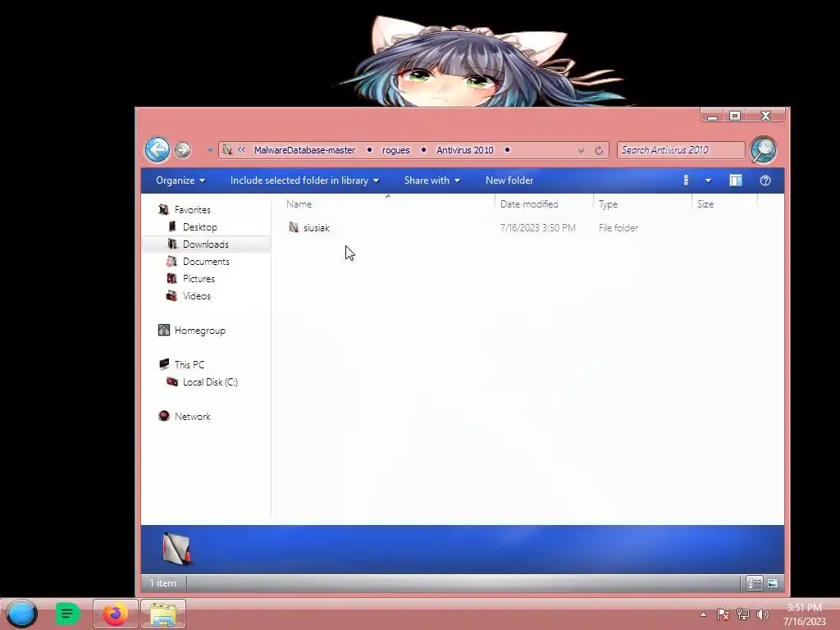
Task: Open Include selected folder in library menu
Action: [x=305, y=180]
